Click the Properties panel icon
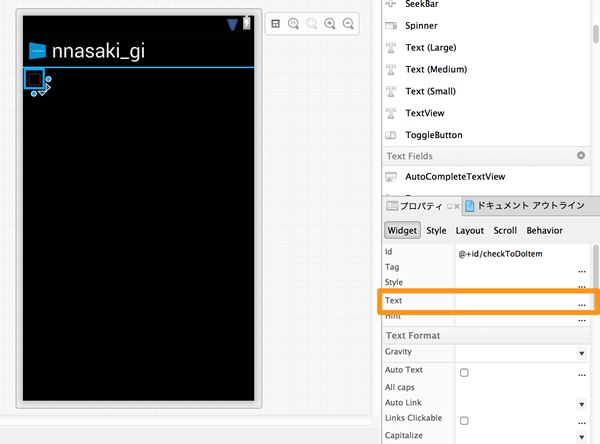 click(392, 206)
